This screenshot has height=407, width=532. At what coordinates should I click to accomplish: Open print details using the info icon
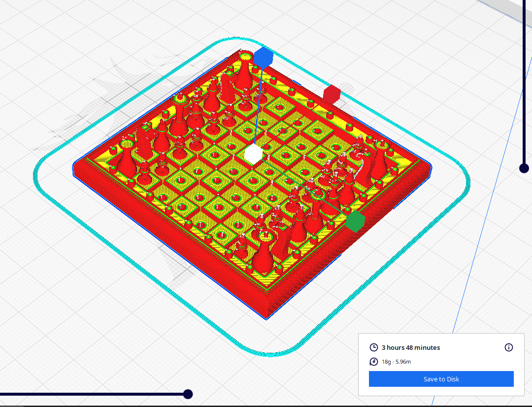pyautogui.click(x=508, y=347)
